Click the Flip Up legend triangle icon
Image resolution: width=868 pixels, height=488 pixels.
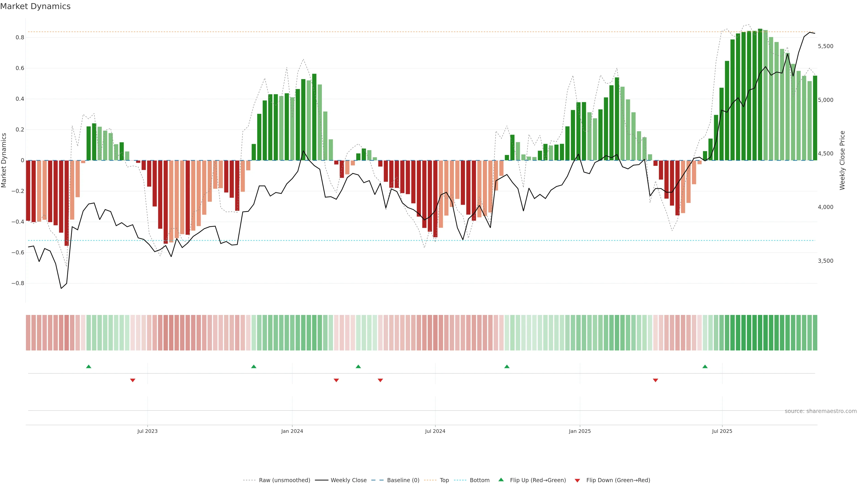[x=501, y=480]
